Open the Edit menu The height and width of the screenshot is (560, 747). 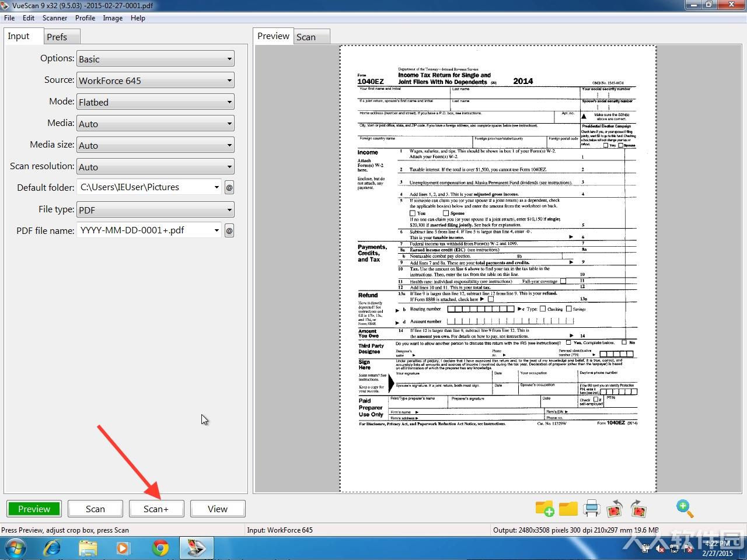click(29, 18)
